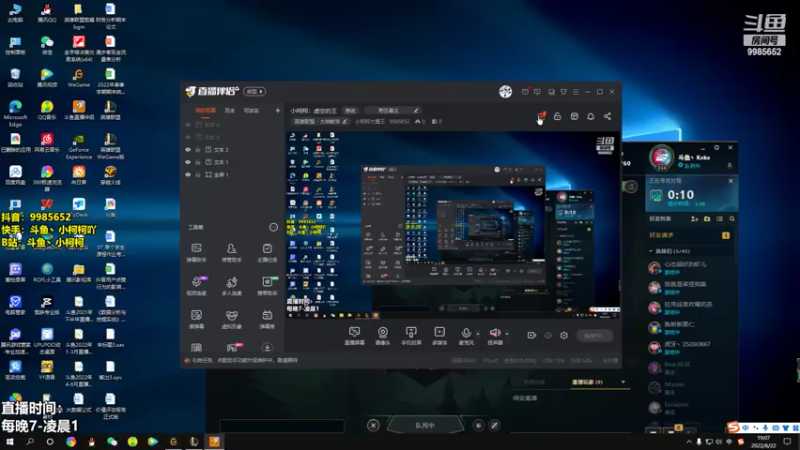Show the hidden 文本 3 source layer
This screenshot has height=450, width=800.
coord(188,137)
